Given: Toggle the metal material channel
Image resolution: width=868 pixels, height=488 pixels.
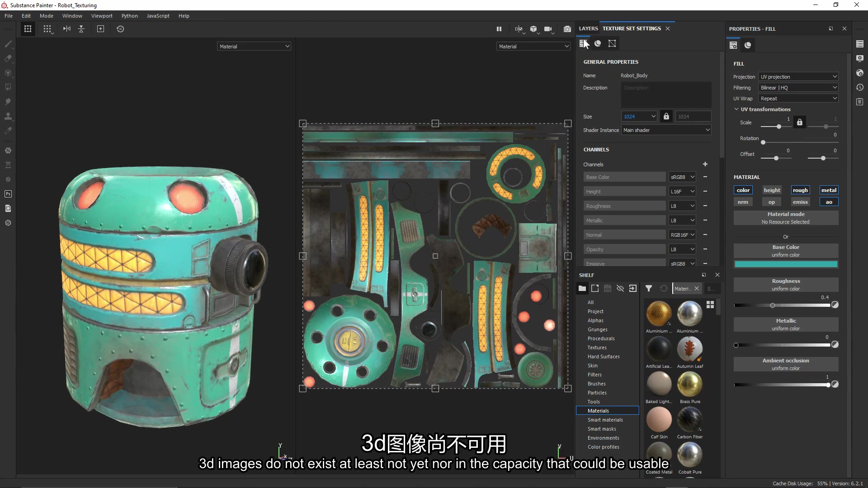Looking at the screenshot, I should 828,190.
